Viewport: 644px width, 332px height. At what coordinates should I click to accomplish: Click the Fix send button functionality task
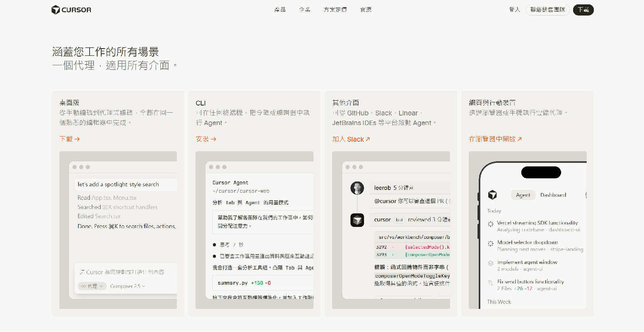(530, 282)
